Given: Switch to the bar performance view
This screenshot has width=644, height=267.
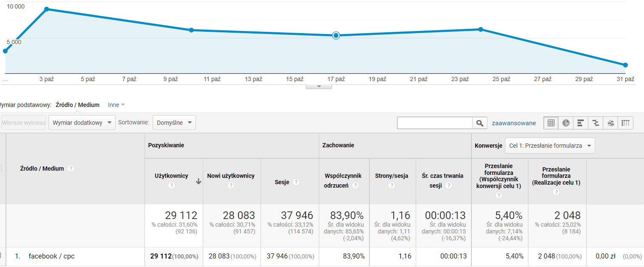Looking at the screenshot, I should click(581, 123).
